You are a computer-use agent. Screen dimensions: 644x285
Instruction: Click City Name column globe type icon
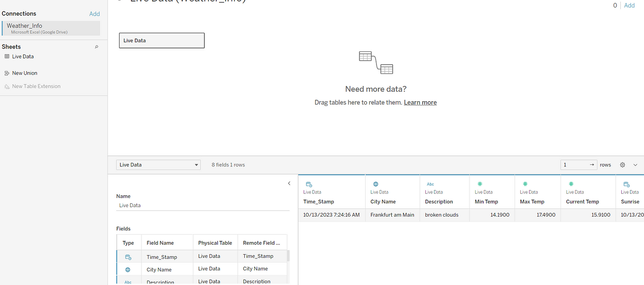(x=376, y=184)
